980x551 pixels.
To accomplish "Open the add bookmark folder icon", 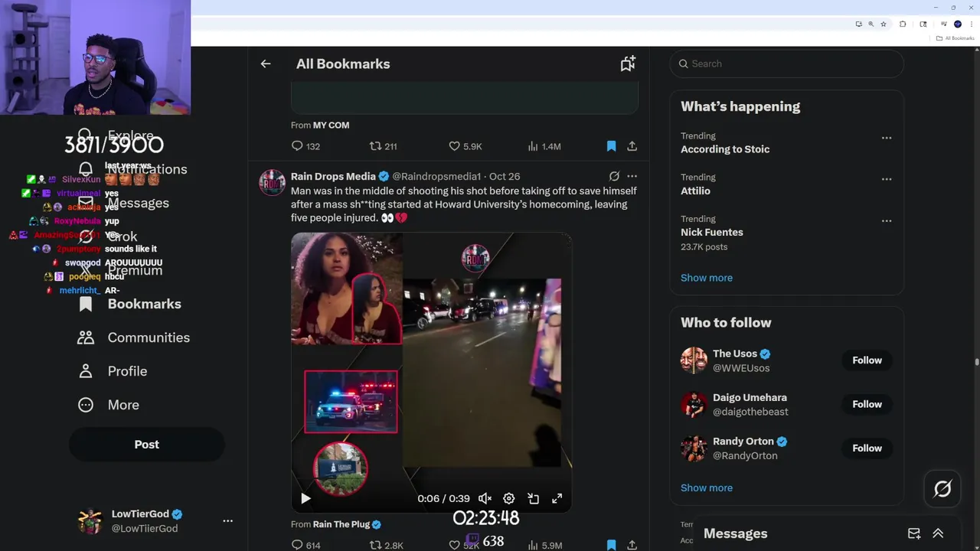I will pyautogui.click(x=628, y=64).
